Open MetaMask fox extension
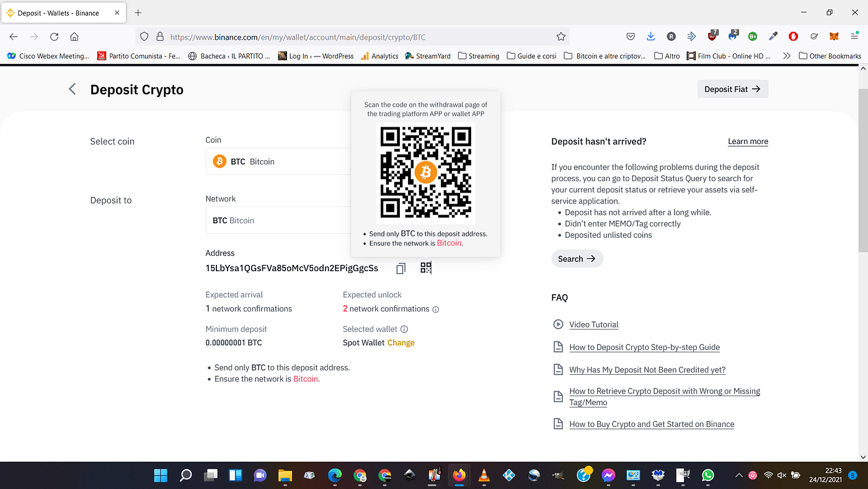This screenshot has width=868, height=489. pyautogui.click(x=835, y=37)
